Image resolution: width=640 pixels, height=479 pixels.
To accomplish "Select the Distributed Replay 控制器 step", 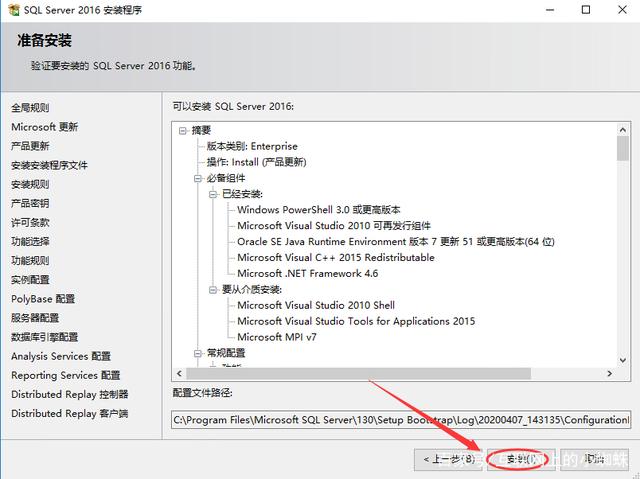I will tap(70, 395).
